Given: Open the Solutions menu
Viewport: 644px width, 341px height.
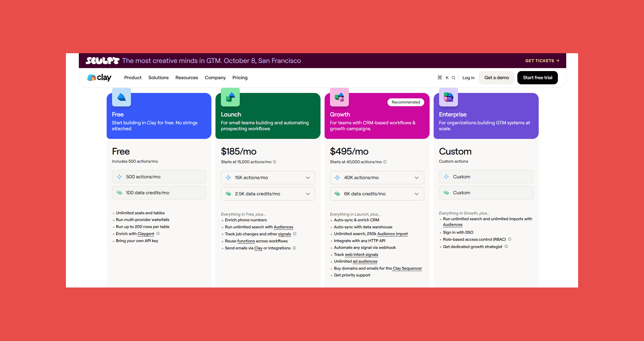Looking at the screenshot, I should click(159, 78).
